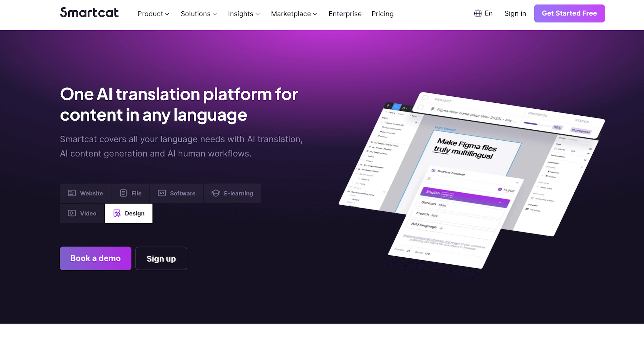Viewport: 644px width, 353px height.
Task: Expand the Insights chevron arrow
Action: tap(258, 14)
